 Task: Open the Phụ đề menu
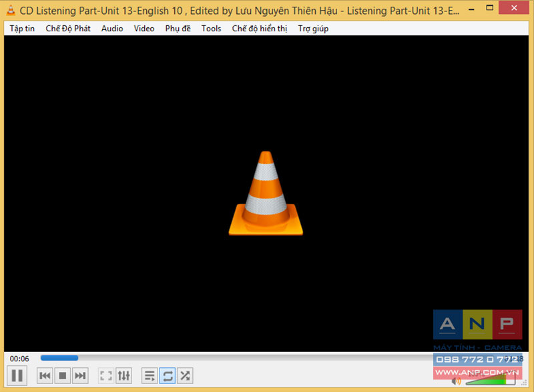[x=178, y=29]
